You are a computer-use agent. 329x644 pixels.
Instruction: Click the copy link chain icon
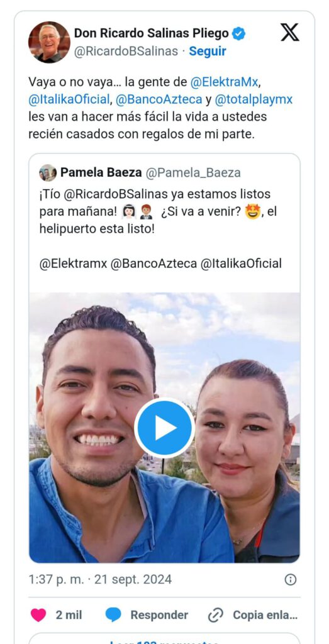(x=215, y=615)
